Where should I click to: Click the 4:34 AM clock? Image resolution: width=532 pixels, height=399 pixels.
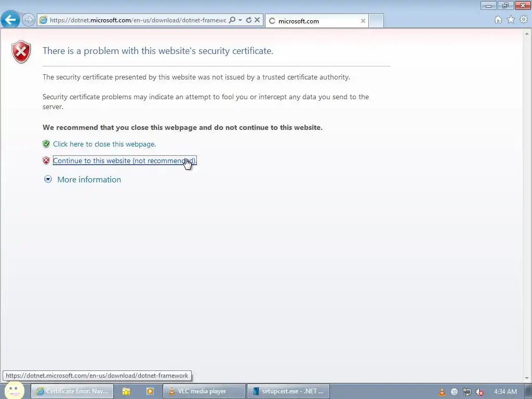[506, 392]
